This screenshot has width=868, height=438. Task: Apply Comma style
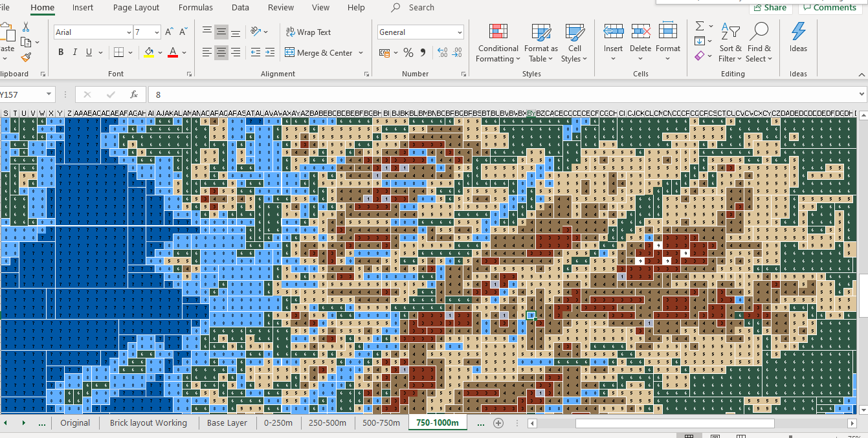tap(423, 52)
